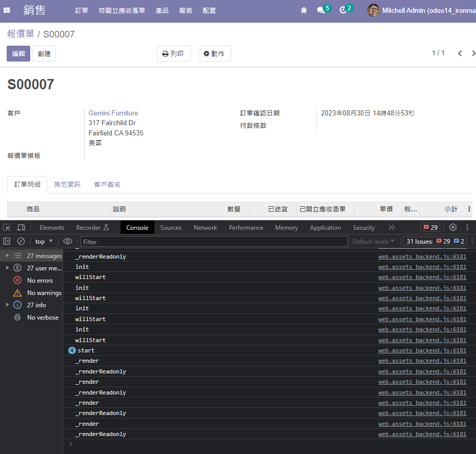This screenshot has height=454, width=476.
Task: Open the 列印 print dropdown
Action: [x=174, y=54]
